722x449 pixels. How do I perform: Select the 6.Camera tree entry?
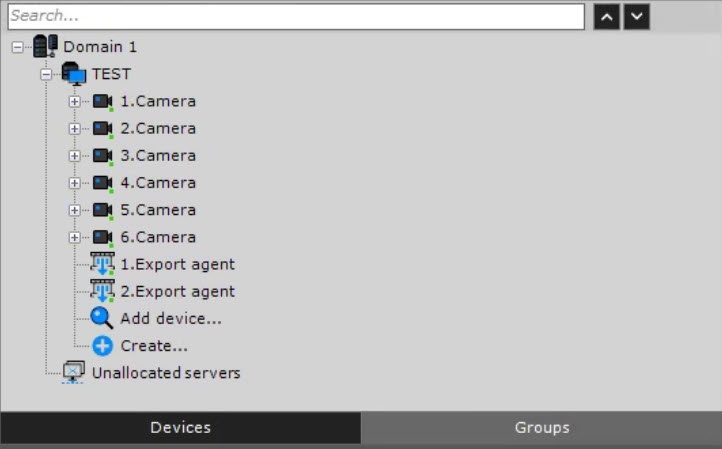158,237
